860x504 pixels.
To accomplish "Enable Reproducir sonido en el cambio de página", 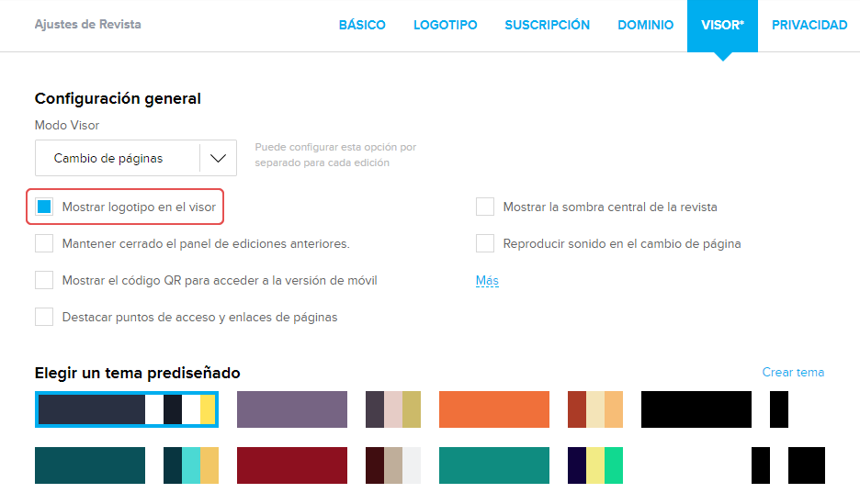I will pos(485,243).
